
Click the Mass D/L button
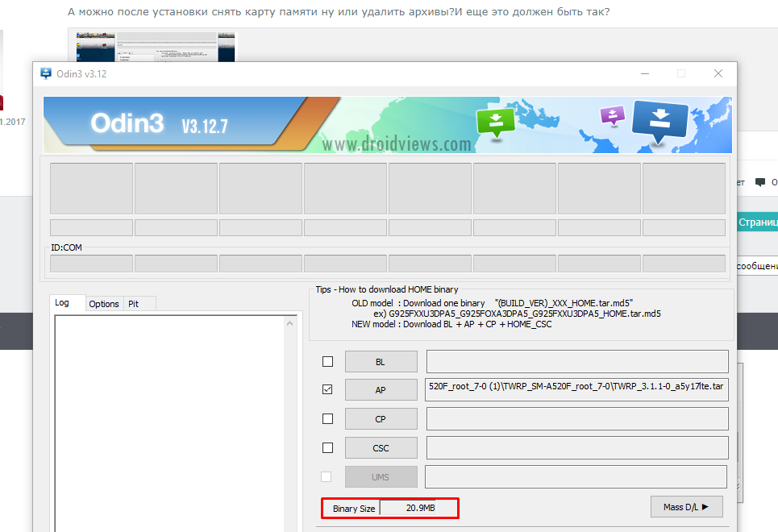[x=686, y=507]
